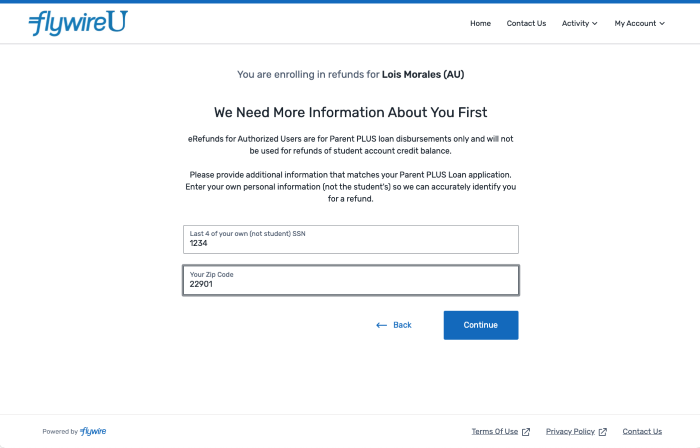Expand the My Account dropdown chevron
Image resolution: width=700 pixels, height=448 pixels.
(662, 23)
